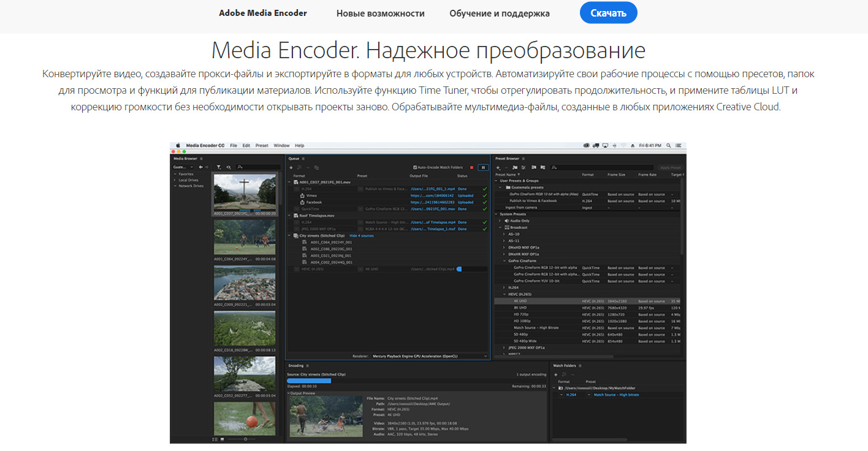Select the A001_C037_0921FG cross thumbnail
Image resolution: width=868 pixels, height=451 pixels.
pos(245,192)
